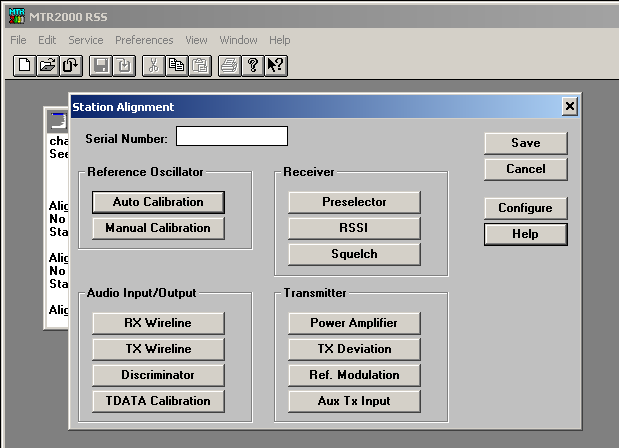
Task: Open the View menu
Action: (196, 40)
